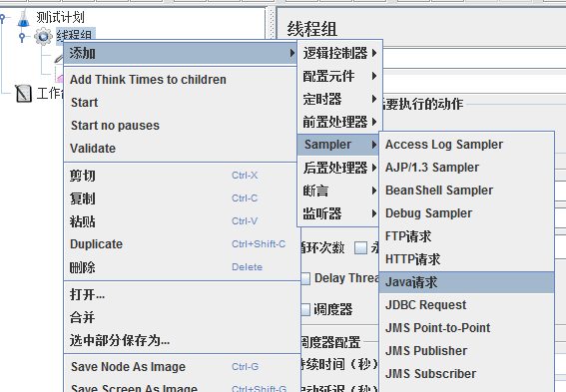
Task: Open the 添加 submenu
Action: [181, 54]
